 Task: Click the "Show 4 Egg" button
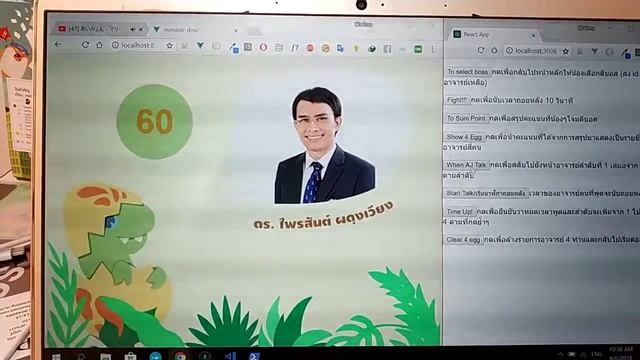tap(464, 137)
